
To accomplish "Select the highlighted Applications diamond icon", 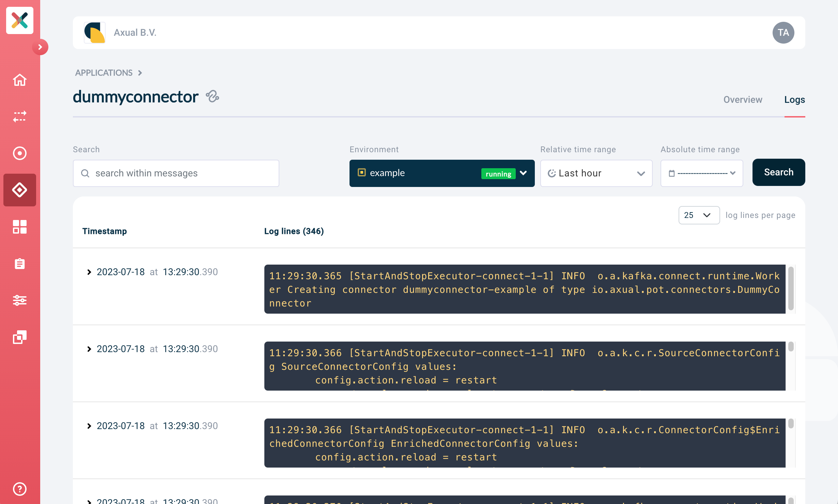I will pos(19,190).
